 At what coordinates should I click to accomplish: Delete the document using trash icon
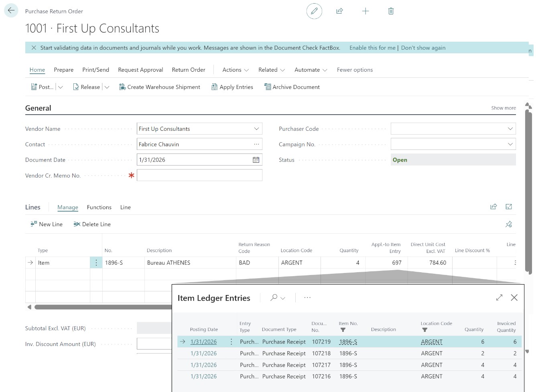pyautogui.click(x=391, y=11)
